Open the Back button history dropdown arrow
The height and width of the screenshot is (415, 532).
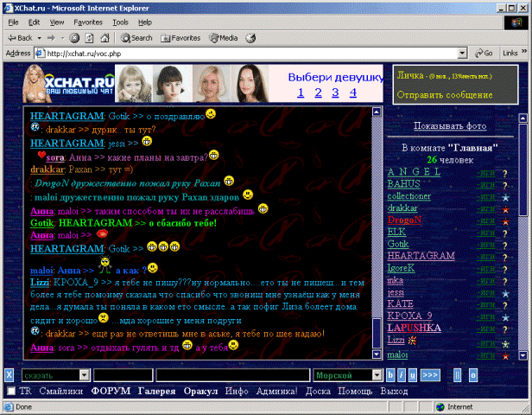click(40, 38)
